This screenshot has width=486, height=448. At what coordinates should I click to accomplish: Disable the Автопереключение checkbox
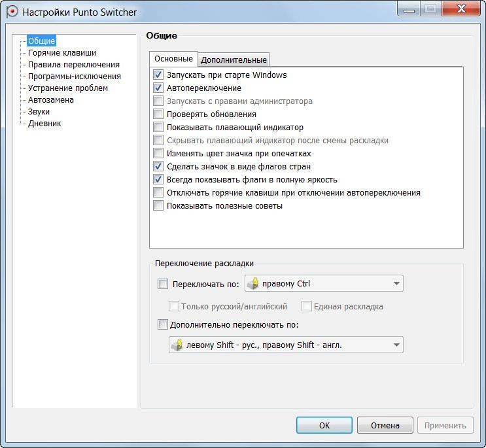[158, 88]
